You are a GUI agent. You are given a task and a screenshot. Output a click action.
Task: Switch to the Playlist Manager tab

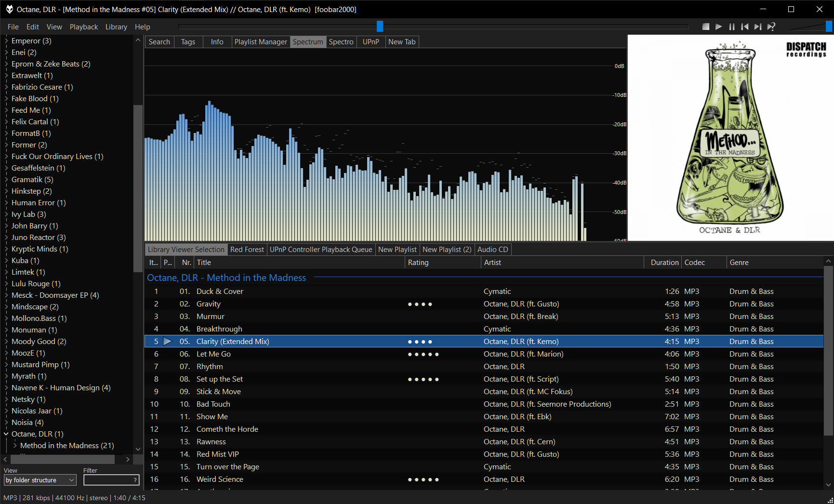point(261,42)
